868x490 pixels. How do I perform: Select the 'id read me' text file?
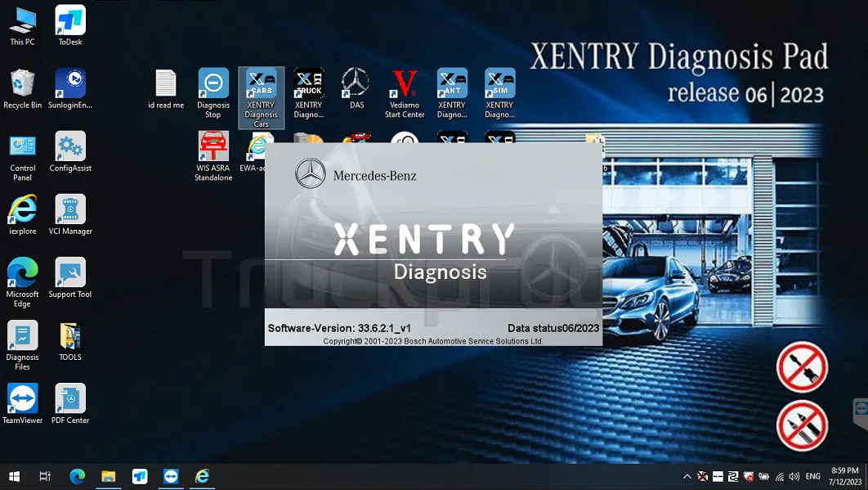tap(166, 88)
